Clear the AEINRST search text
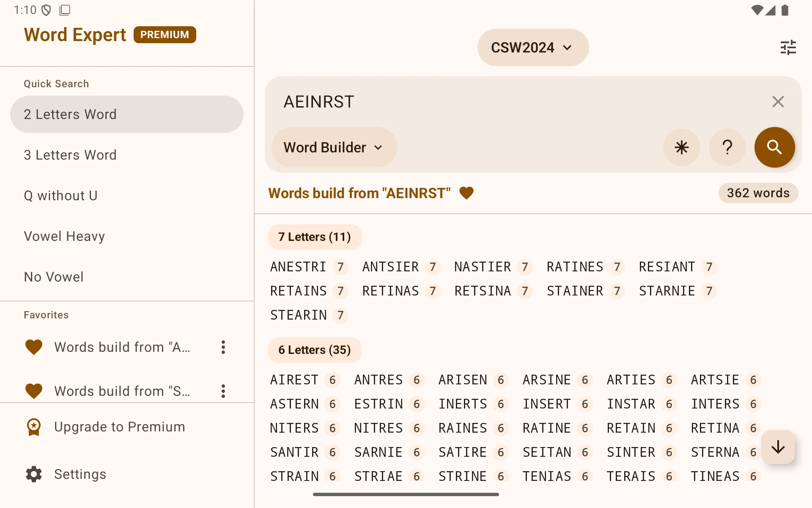The height and width of the screenshot is (508, 812). tap(778, 102)
